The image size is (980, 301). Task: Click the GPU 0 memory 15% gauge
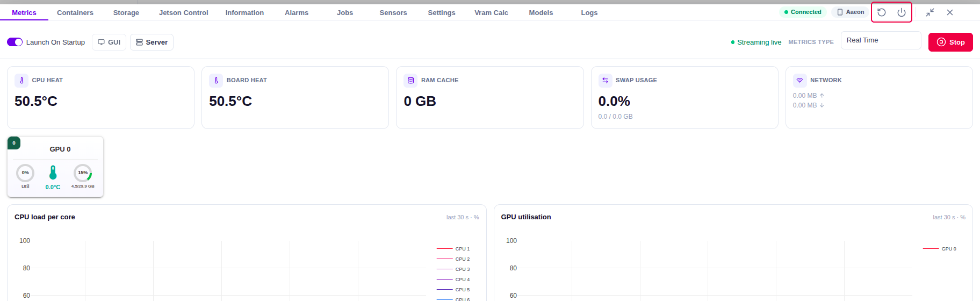point(83,173)
